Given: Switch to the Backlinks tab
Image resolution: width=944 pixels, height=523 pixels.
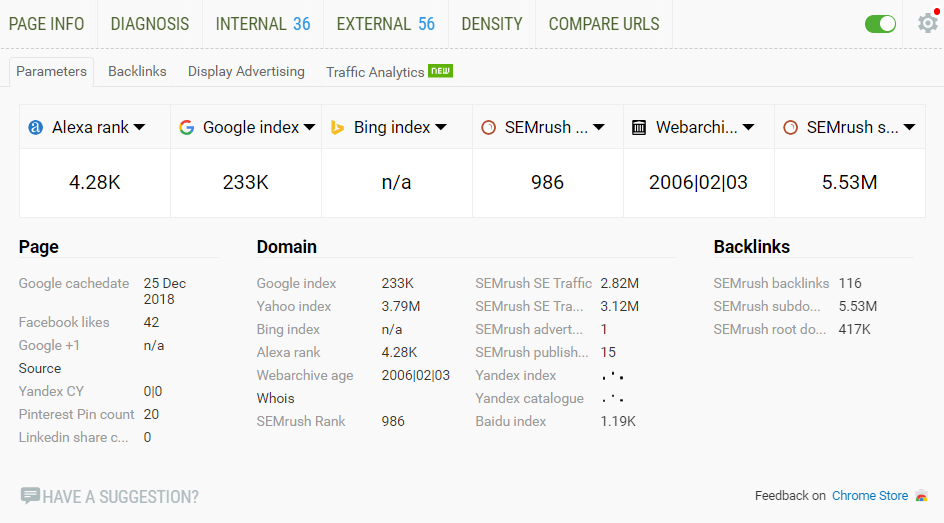Looking at the screenshot, I should pos(137,71).
